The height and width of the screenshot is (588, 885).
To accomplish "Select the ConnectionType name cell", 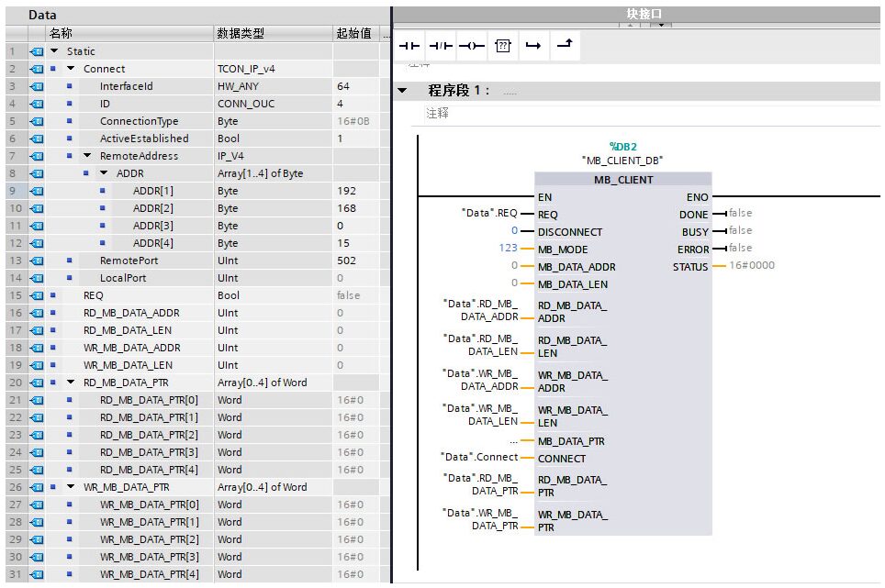I will (x=139, y=121).
